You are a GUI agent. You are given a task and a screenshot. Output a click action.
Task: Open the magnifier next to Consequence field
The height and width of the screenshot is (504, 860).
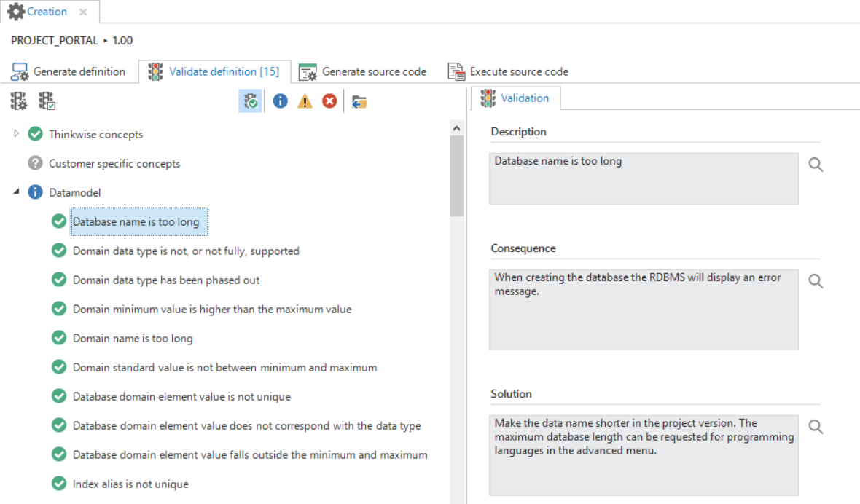coord(816,281)
